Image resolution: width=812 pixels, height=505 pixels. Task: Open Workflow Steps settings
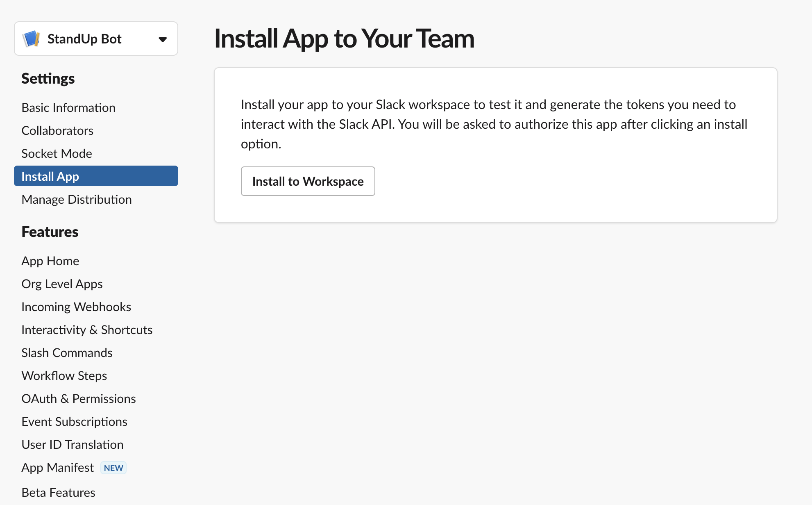click(64, 375)
